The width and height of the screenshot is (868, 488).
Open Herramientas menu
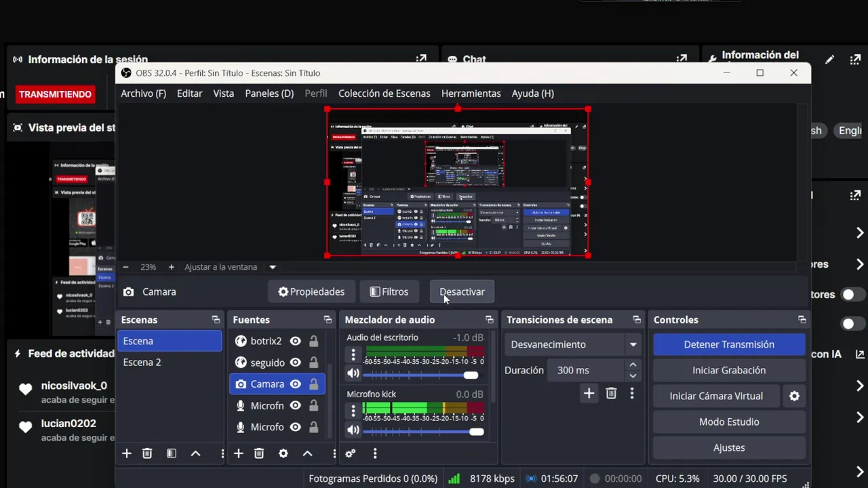point(471,94)
